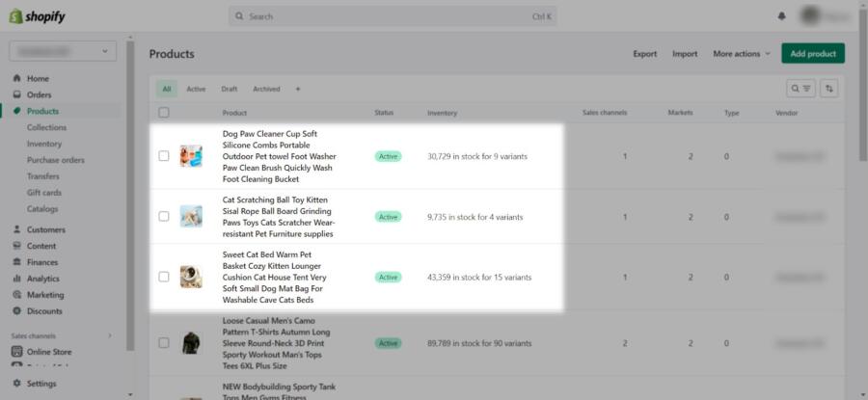Screen dimensions: 868x400
Task: Click the Products tag icon
Action: (17, 111)
